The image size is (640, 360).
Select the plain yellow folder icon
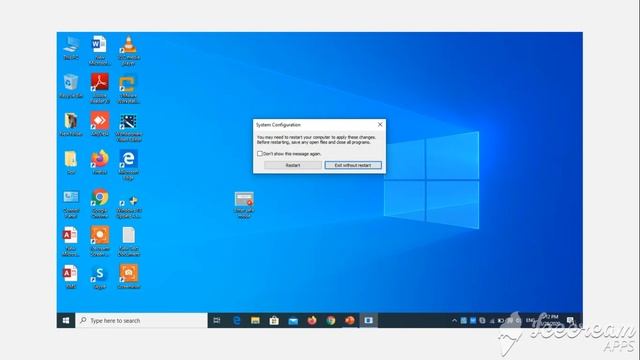(71, 162)
